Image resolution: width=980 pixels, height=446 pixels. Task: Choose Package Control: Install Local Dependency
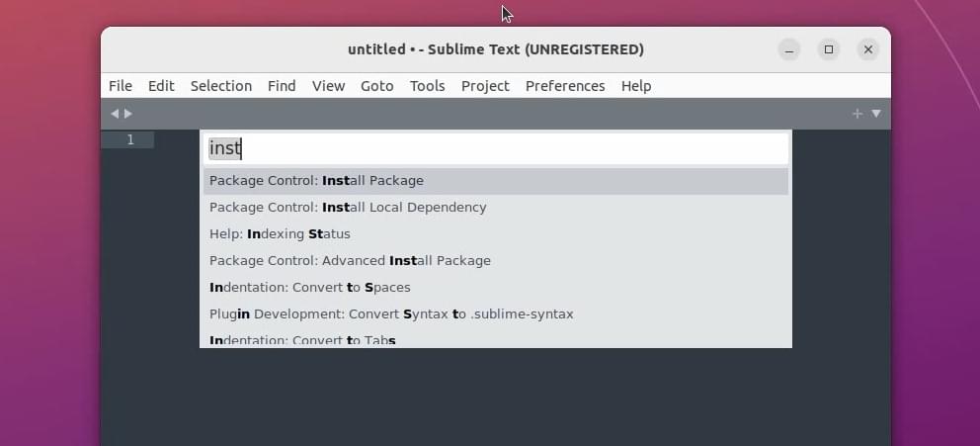pyautogui.click(x=496, y=208)
